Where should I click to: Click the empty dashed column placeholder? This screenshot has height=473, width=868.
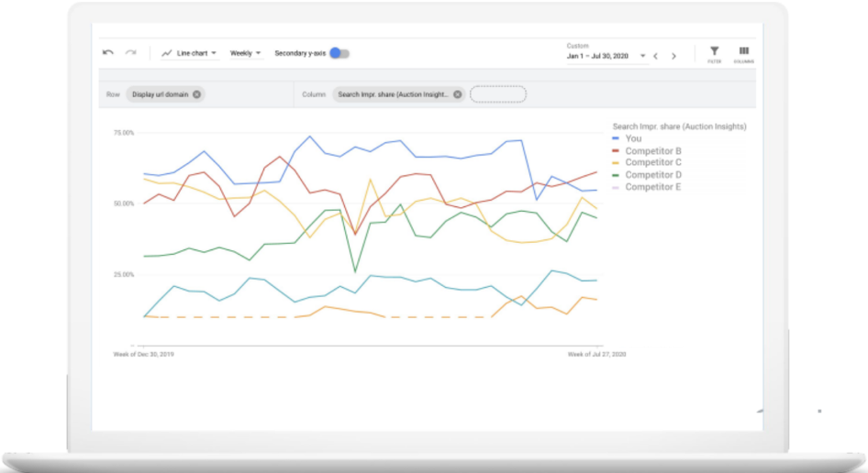coord(498,94)
